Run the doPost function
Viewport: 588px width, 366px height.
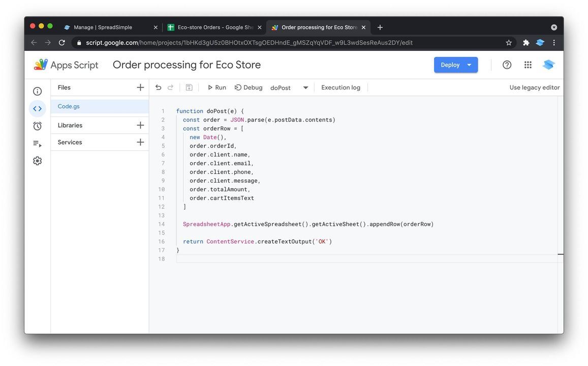[x=216, y=87]
